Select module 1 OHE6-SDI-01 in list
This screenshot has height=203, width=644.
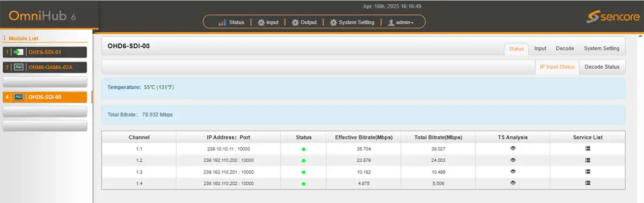(45, 52)
